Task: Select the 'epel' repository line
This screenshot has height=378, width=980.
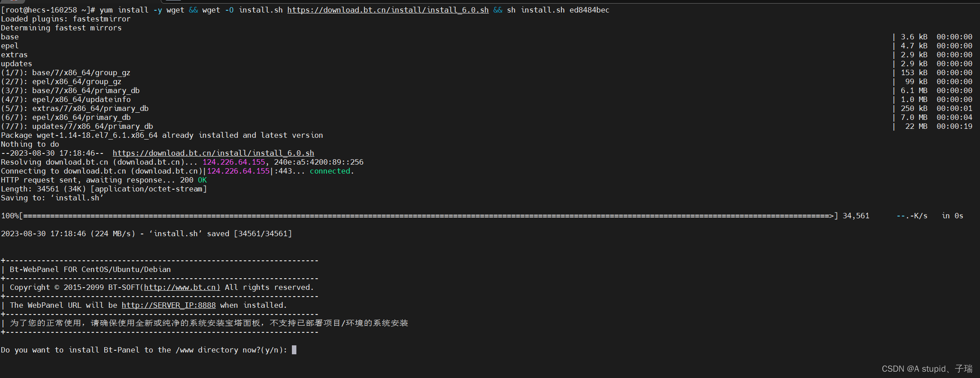Action: 10,46
